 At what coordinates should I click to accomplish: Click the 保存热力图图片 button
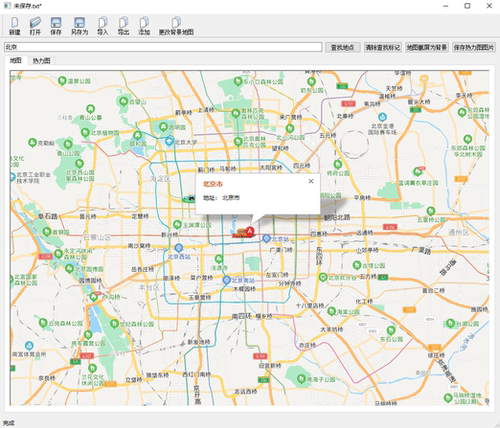pyautogui.click(x=474, y=47)
